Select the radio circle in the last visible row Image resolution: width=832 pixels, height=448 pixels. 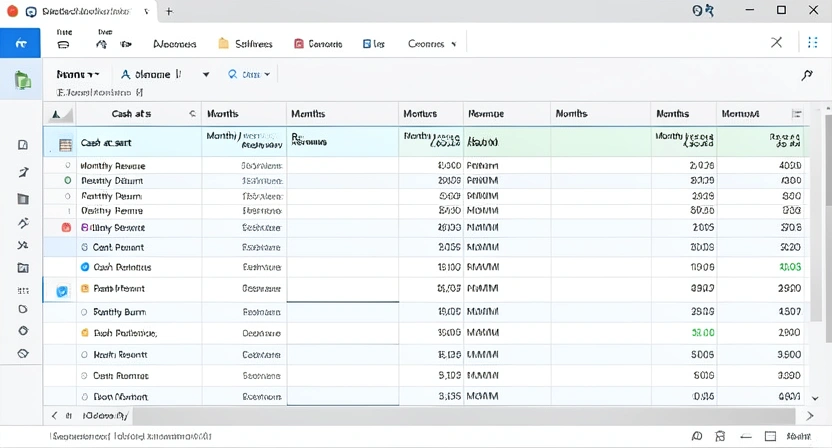84,397
